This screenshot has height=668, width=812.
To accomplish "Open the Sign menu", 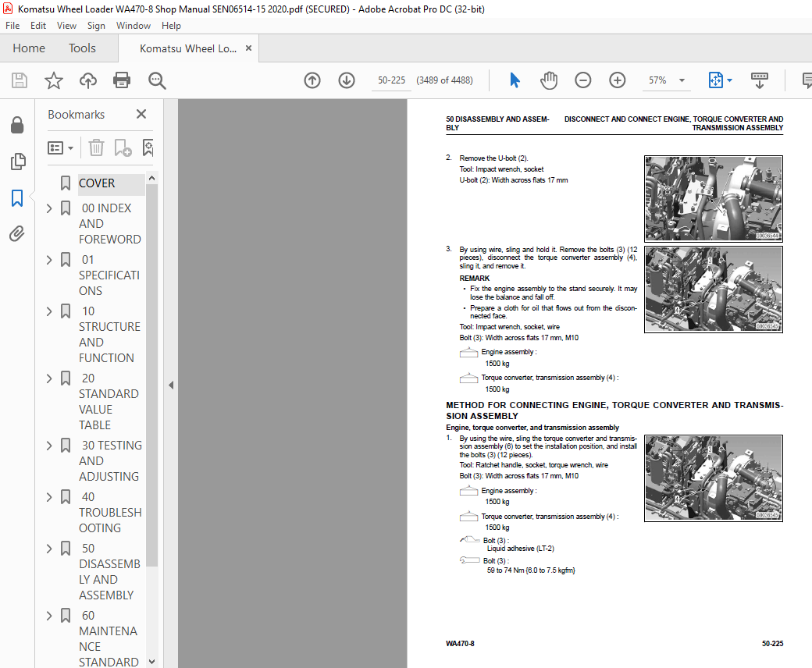I will 96,25.
